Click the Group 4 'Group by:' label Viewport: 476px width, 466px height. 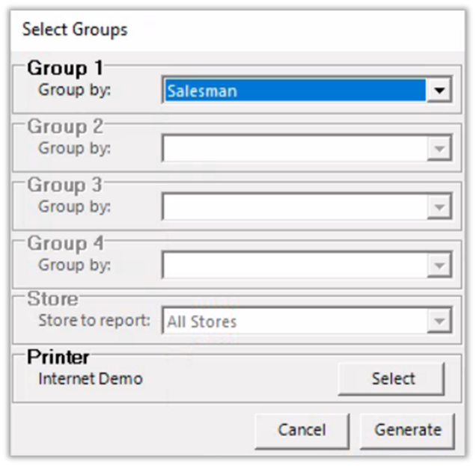(x=74, y=264)
